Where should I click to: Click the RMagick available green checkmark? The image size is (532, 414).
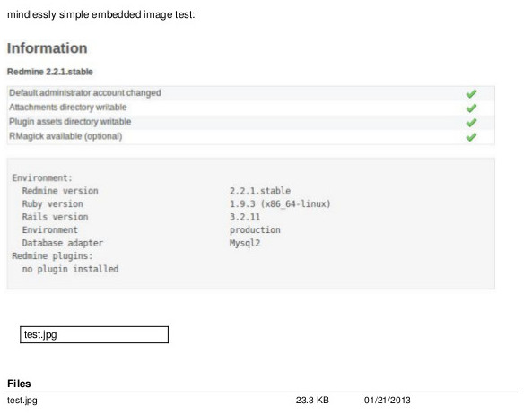click(x=471, y=137)
